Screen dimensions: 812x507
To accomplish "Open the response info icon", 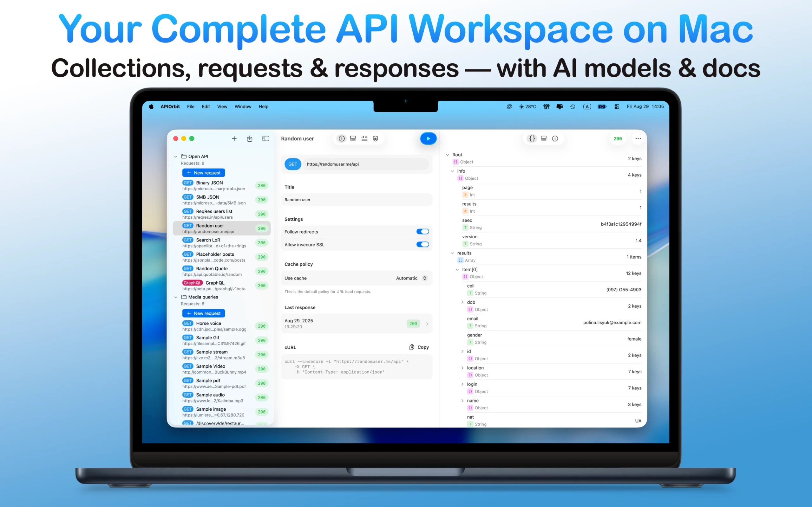I will (555, 138).
